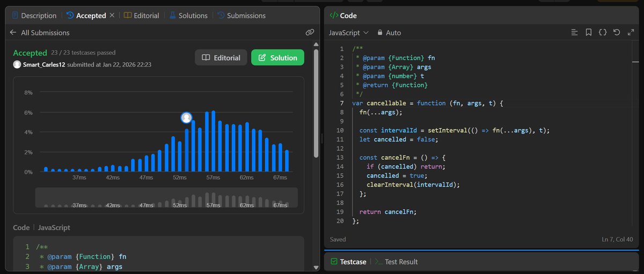The width and height of the screenshot is (644, 274).
Task: Click line number 10 in the editor
Action: 340,130
